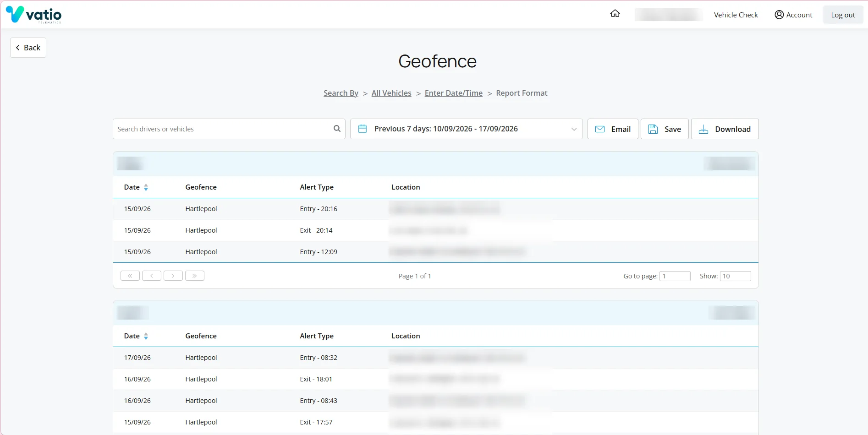Expand the date range dropdown chevron
868x435 pixels.
[574, 129]
